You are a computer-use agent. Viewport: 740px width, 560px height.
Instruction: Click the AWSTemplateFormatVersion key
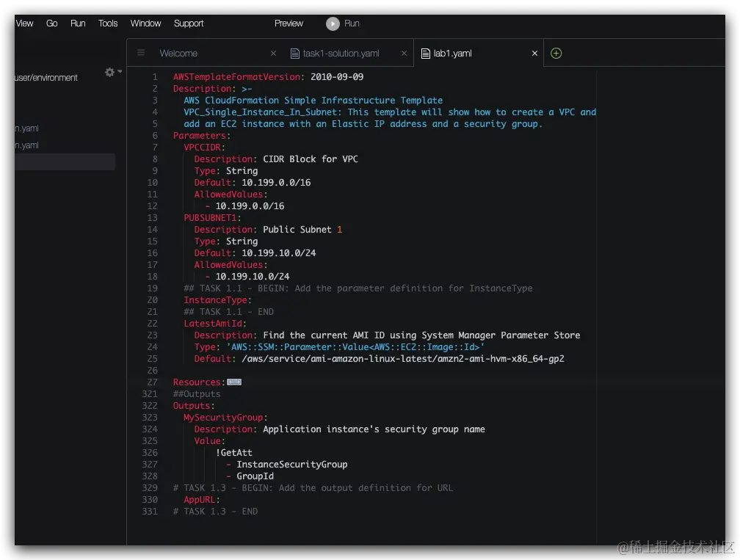click(x=236, y=77)
